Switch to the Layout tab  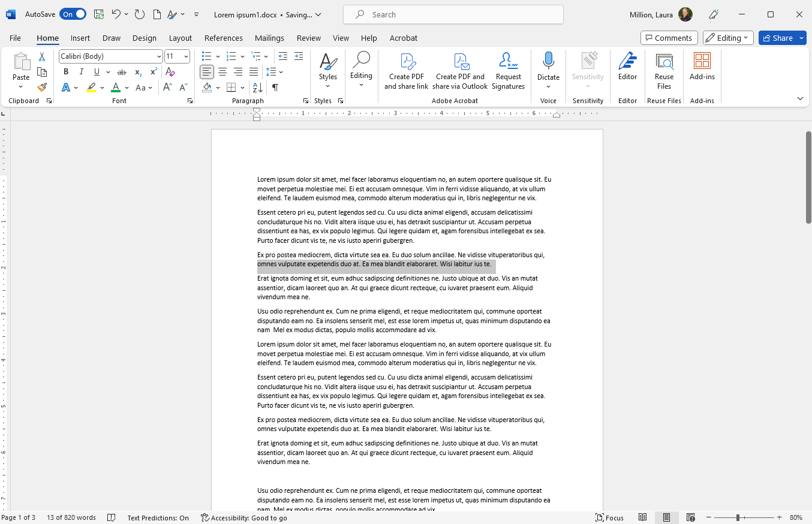[x=180, y=38]
